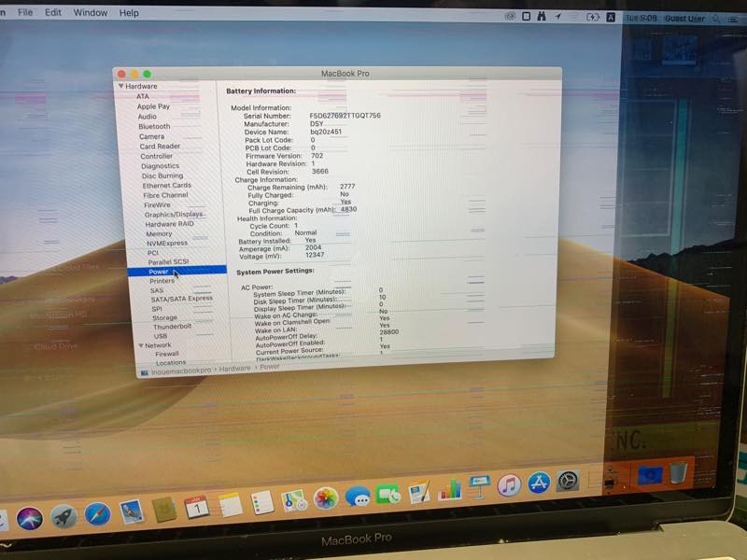Open Keynote from the Dock
This screenshot has height=560, width=747.
[479, 487]
